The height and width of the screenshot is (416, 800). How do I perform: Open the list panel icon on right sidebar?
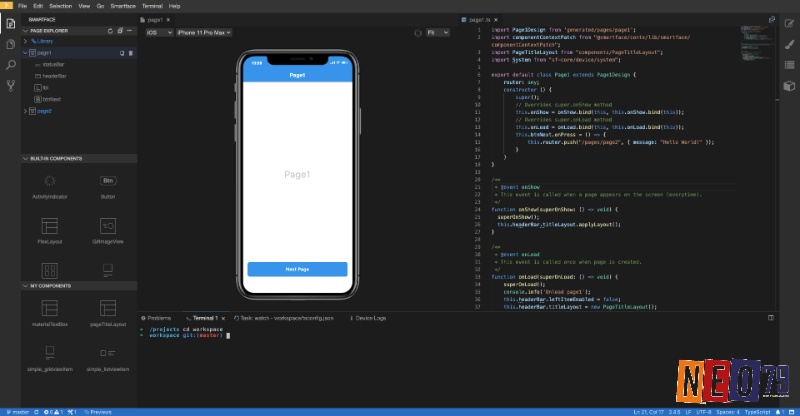[x=789, y=65]
